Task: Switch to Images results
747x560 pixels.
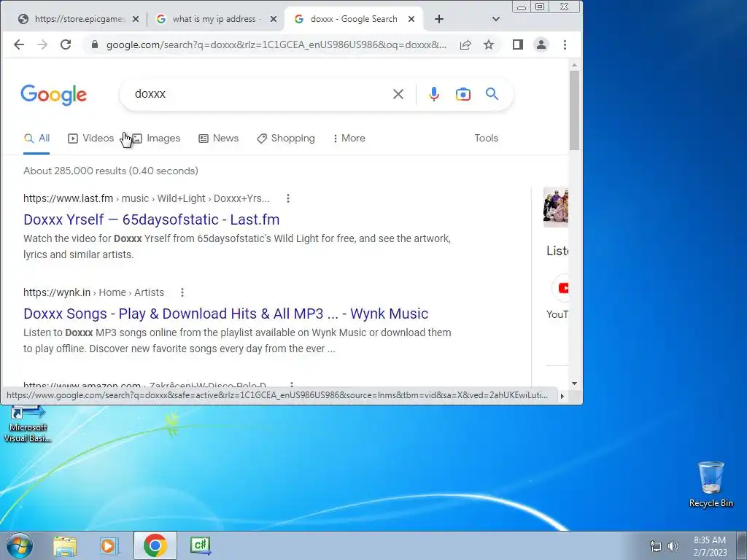Action: [156, 138]
